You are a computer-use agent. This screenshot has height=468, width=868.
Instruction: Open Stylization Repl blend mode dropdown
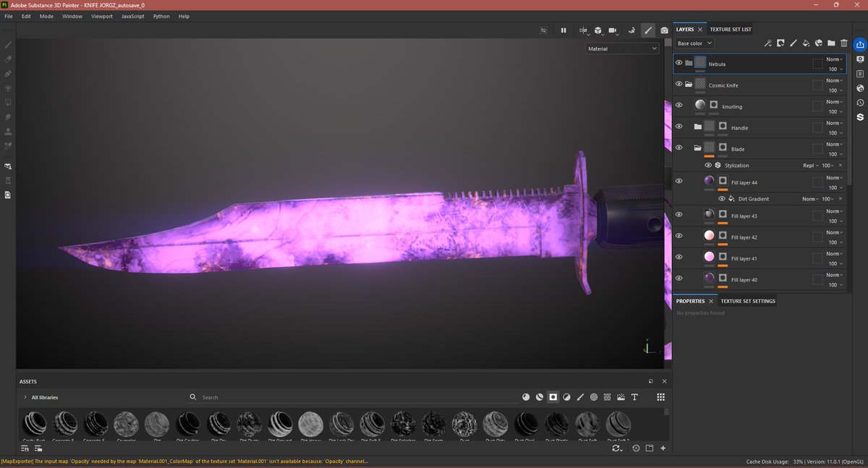coord(811,166)
